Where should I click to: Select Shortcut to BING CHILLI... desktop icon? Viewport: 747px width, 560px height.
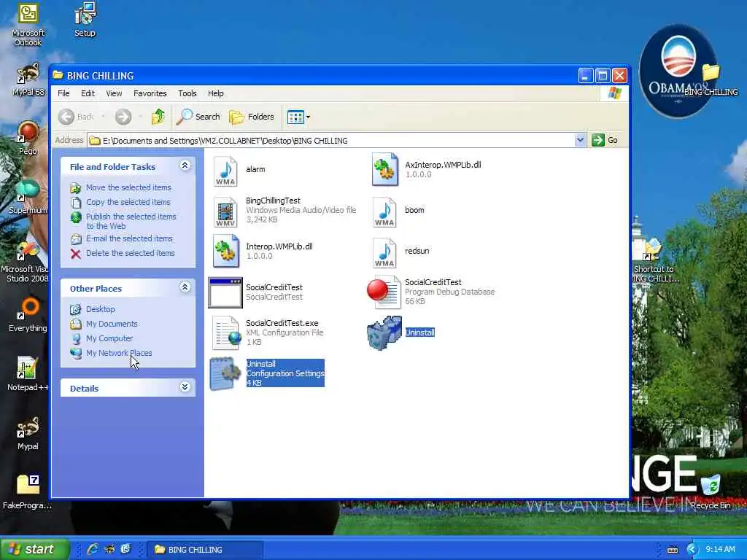[x=654, y=262]
